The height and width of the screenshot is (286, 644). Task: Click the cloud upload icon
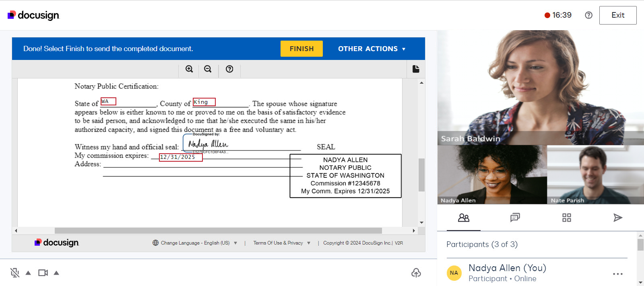[416, 273]
